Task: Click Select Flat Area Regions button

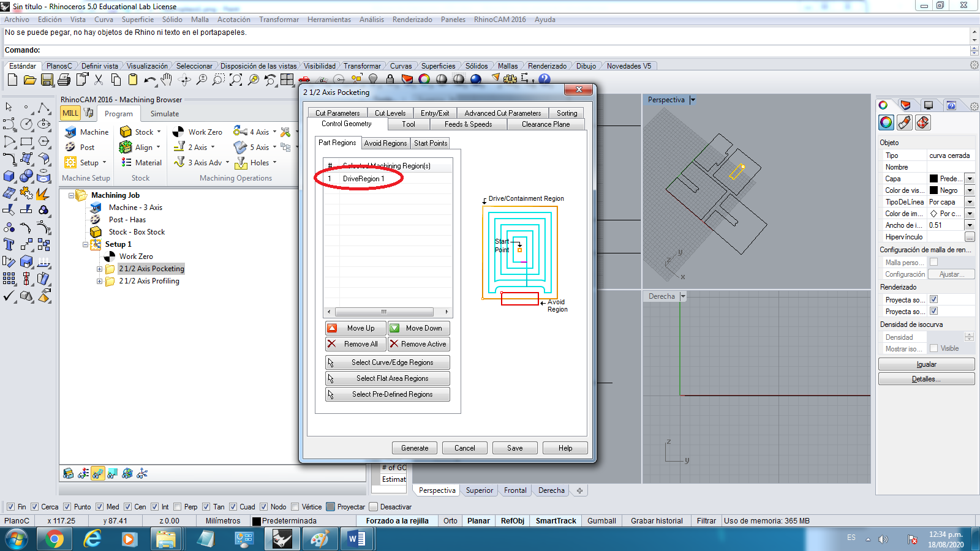Action: pos(388,378)
